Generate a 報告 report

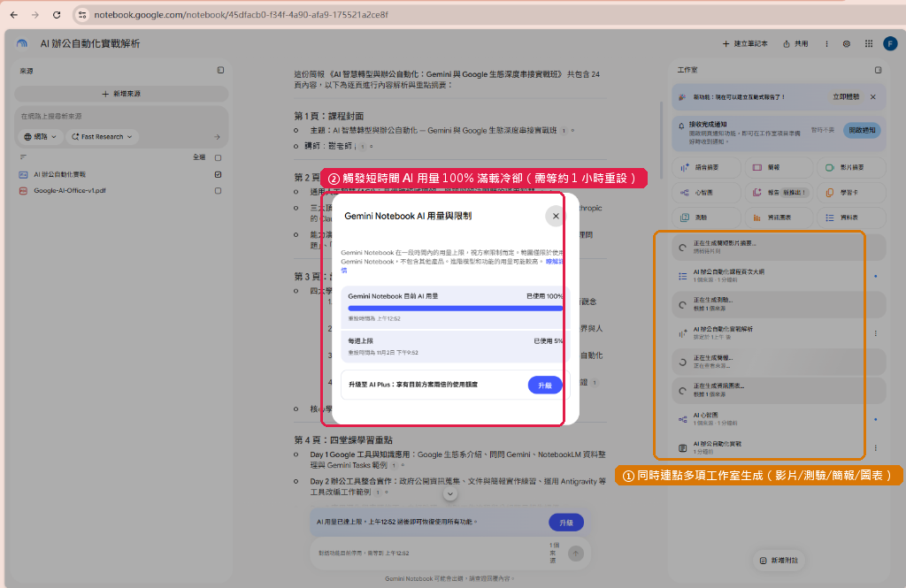(779, 193)
